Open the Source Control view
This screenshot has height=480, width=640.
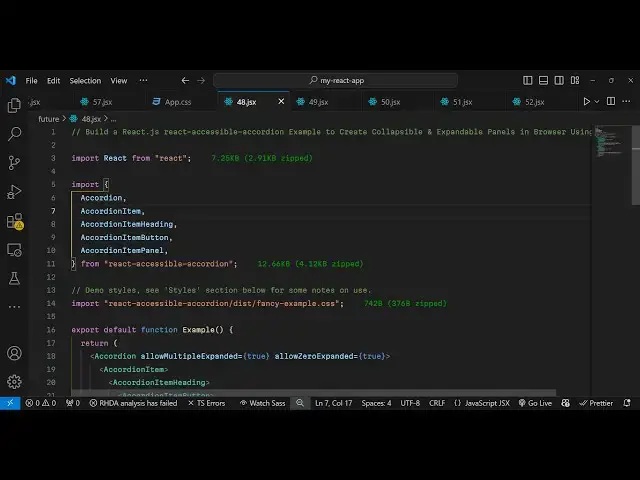[x=14, y=162]
